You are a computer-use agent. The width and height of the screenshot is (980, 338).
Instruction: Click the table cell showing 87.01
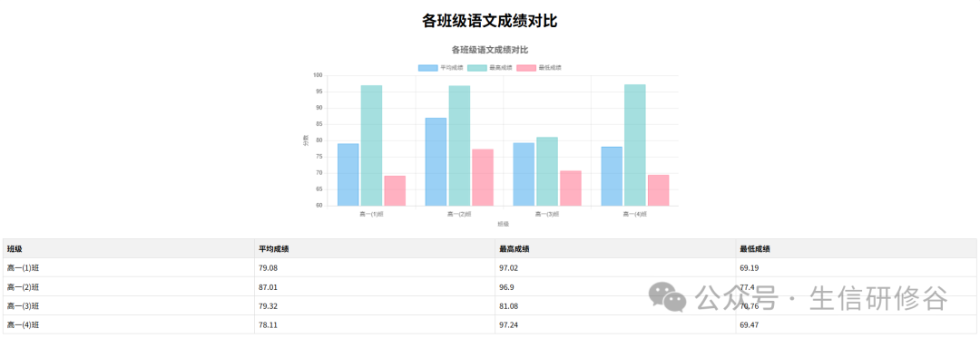375,287
